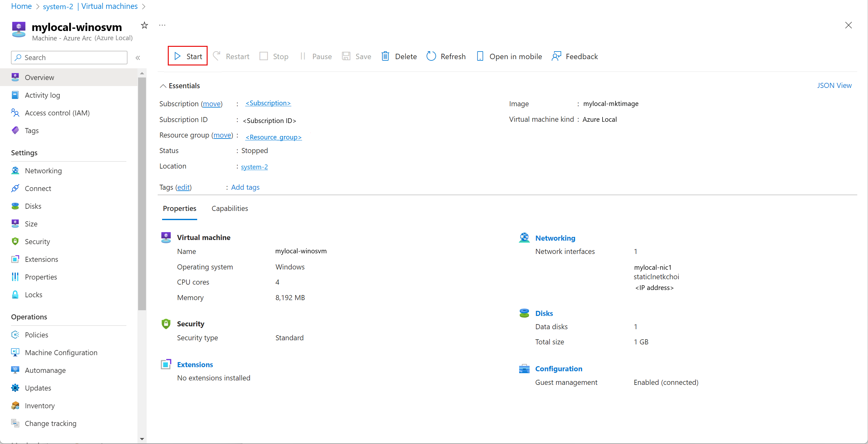Open the JSON View link
Image resolution: width=868 pixels, height=444 pixels.
point(834,85)
